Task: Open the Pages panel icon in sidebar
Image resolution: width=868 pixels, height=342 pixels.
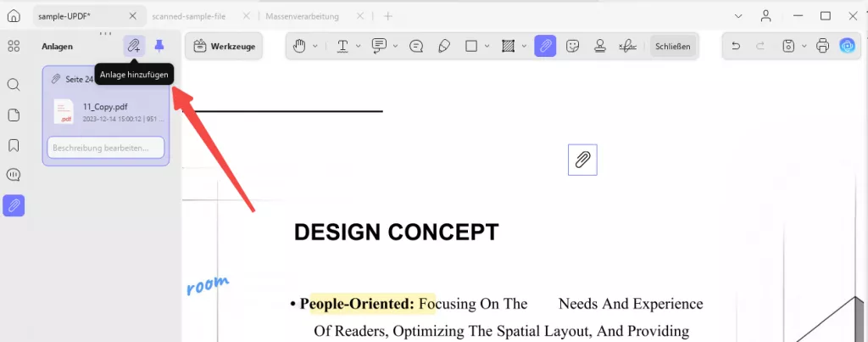Action: (14, 115)
